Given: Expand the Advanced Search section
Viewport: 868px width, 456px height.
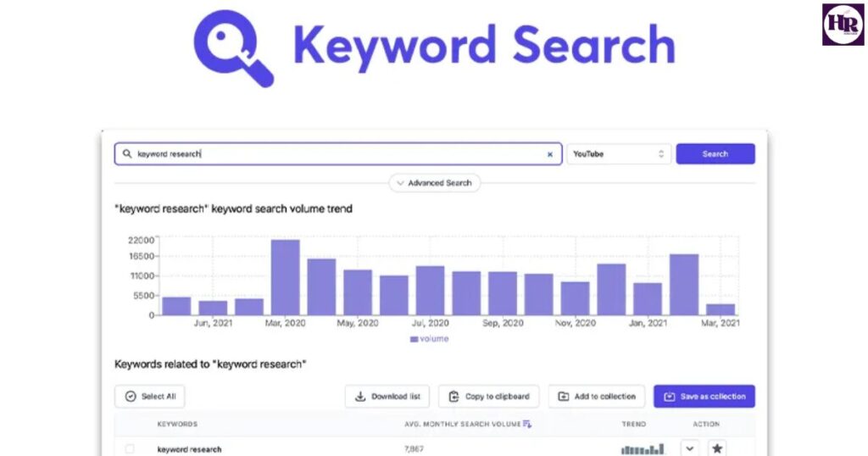Looking at the screenshot, I should 435,182.
